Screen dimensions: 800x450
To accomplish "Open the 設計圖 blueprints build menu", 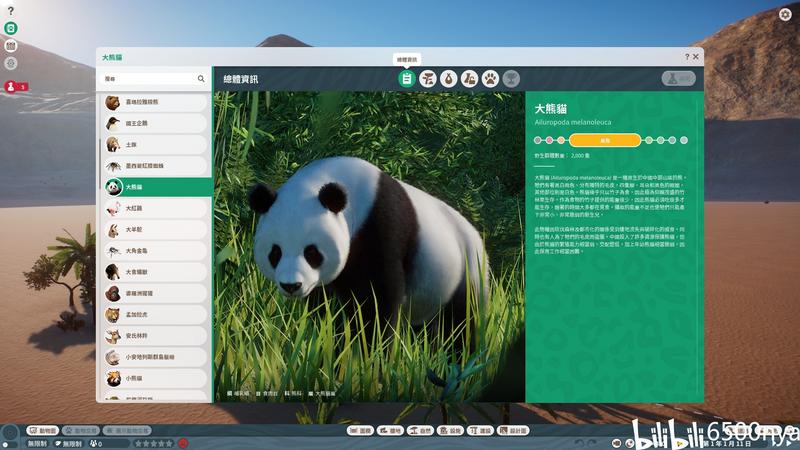I will coord(513,431).
